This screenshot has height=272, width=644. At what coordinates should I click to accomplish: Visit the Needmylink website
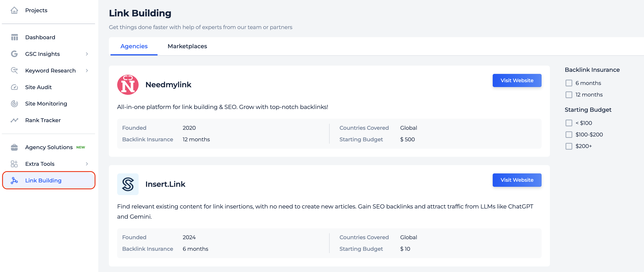tap(517, 80)
